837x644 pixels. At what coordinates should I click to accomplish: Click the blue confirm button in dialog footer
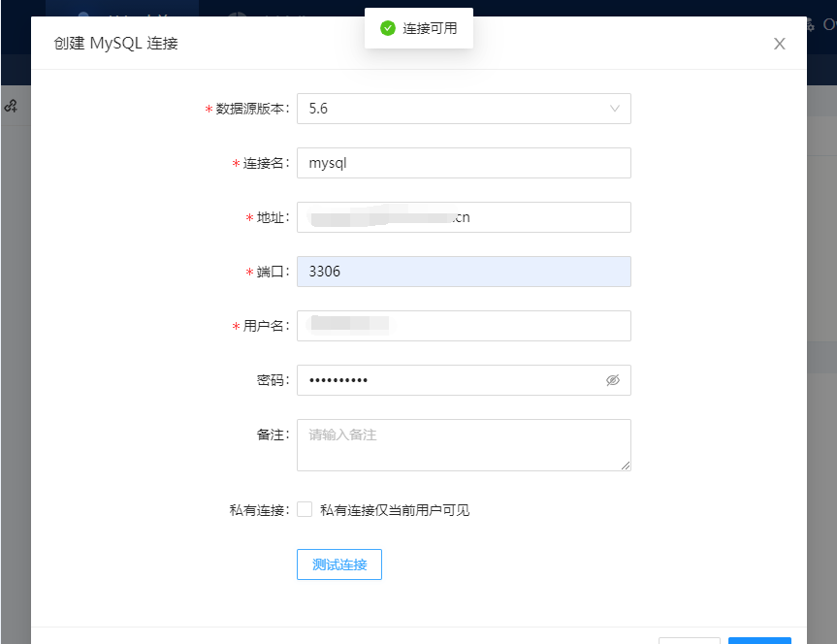tap(759, 640)
